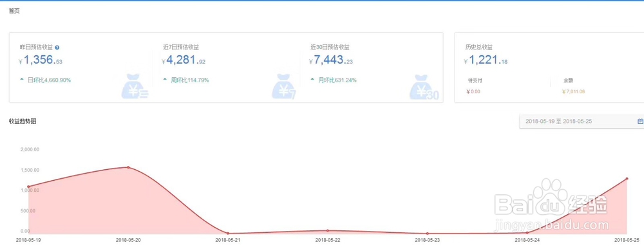Click the 1,221.18 historical total value
The image size is (644, 247).
pos(486,60)
